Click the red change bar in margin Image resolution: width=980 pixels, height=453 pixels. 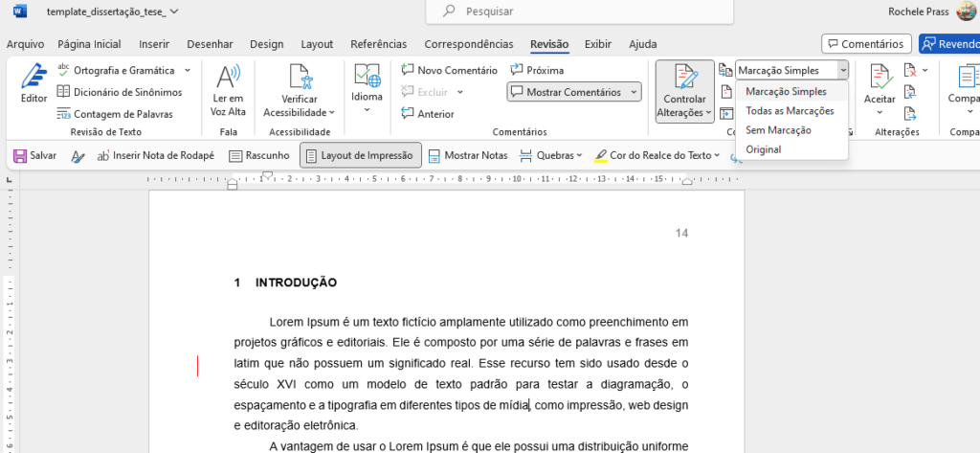[197, 366]
